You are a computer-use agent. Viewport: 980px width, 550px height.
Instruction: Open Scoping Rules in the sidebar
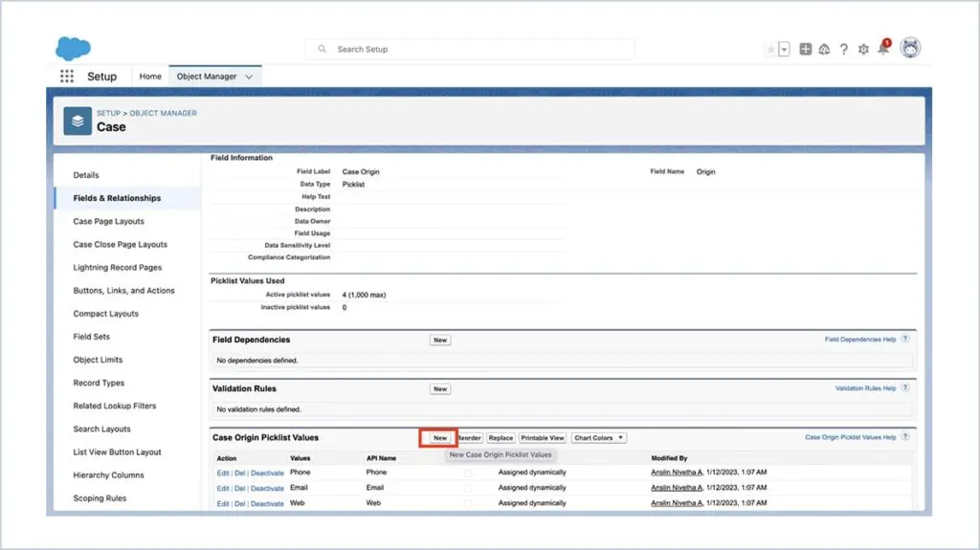[100, 498]
